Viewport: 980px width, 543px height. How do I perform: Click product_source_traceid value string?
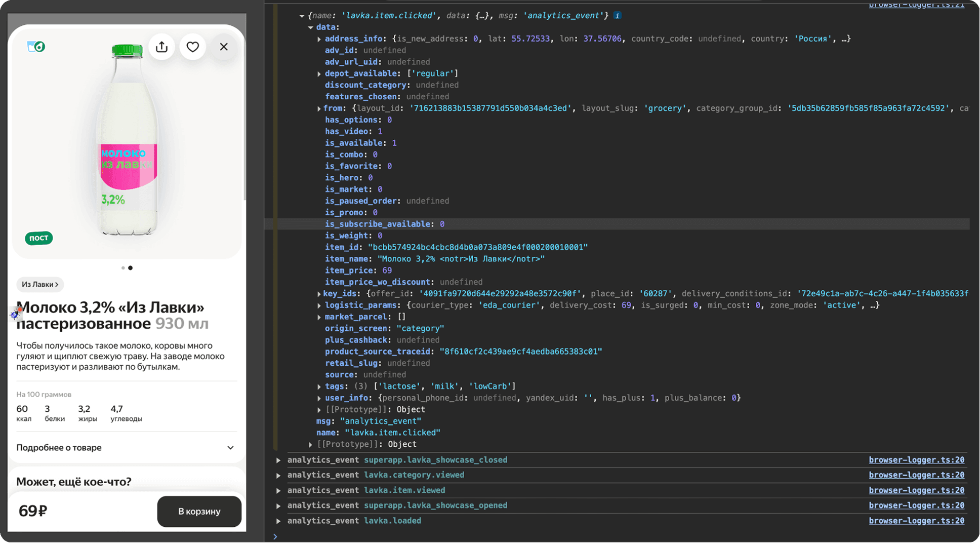(x=521, y=352)
